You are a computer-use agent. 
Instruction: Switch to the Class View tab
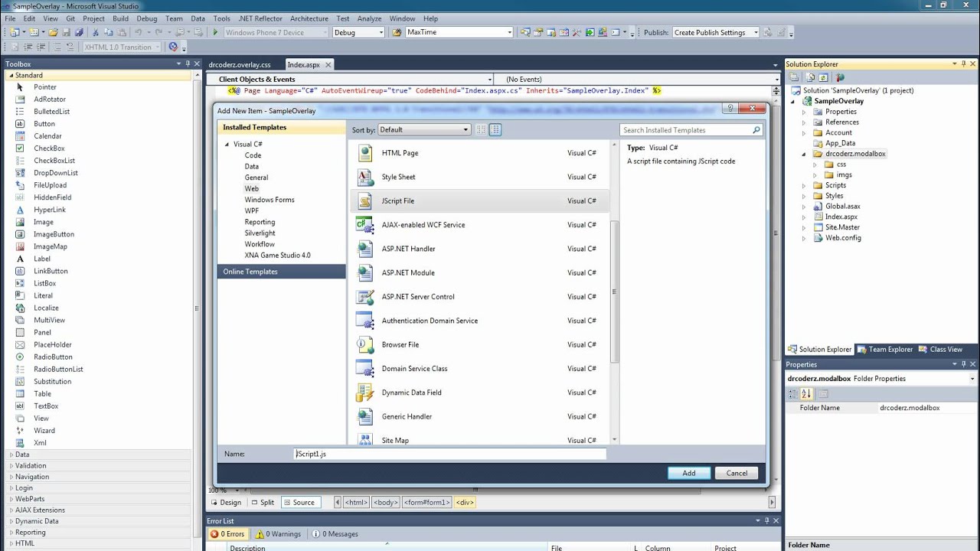(940, 350)
